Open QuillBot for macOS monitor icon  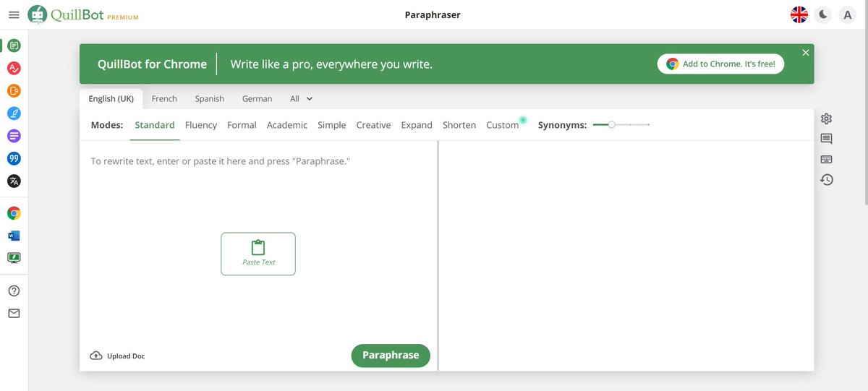(x=14, y=257)
